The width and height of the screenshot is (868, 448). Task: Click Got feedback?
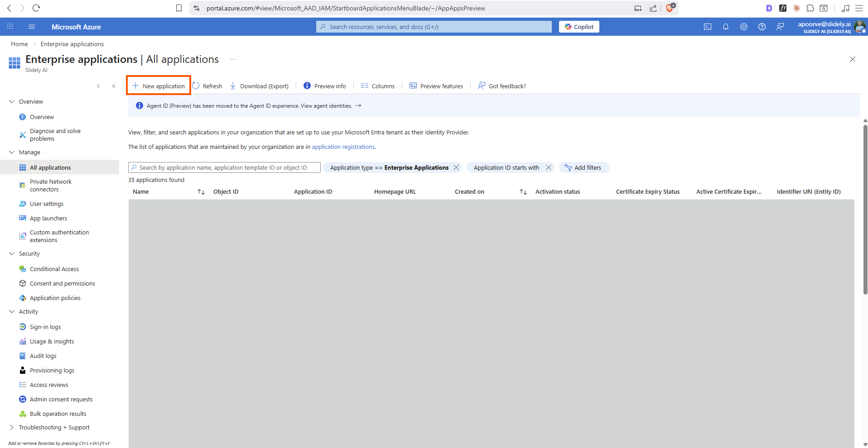(x=502, y=86)
